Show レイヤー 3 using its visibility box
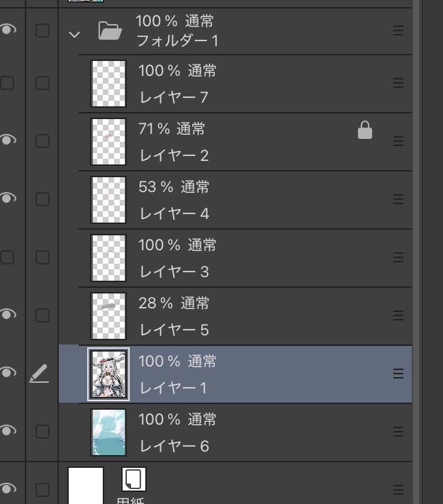Screen dimensions: 443x504 pos(7,257)
